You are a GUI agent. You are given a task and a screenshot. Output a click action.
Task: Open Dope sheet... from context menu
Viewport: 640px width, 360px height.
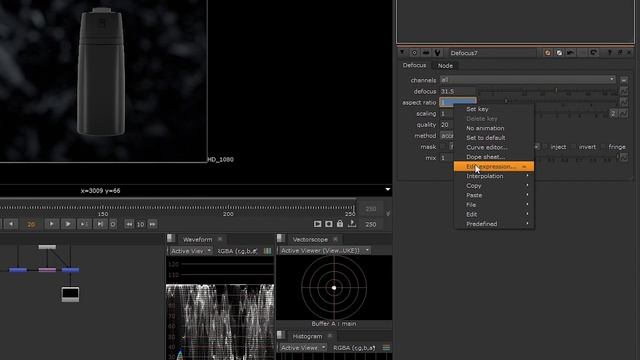click(x=494, y=157)
